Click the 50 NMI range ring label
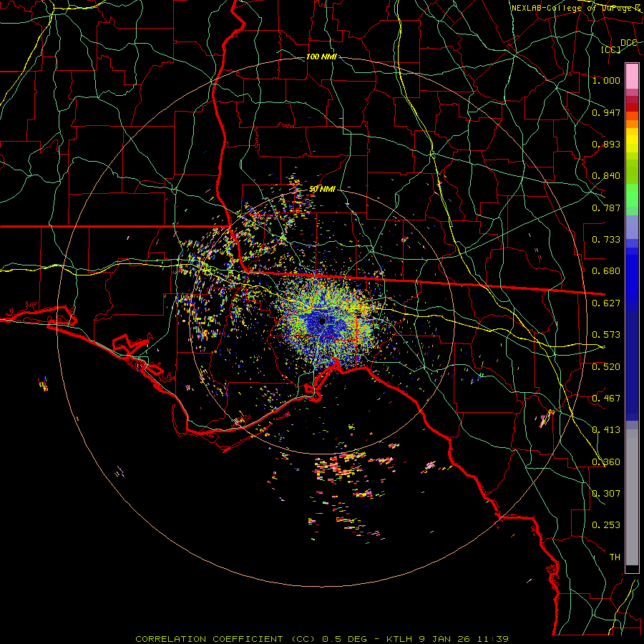This screenshot has height=644, width=644. (x=323, y=190)
